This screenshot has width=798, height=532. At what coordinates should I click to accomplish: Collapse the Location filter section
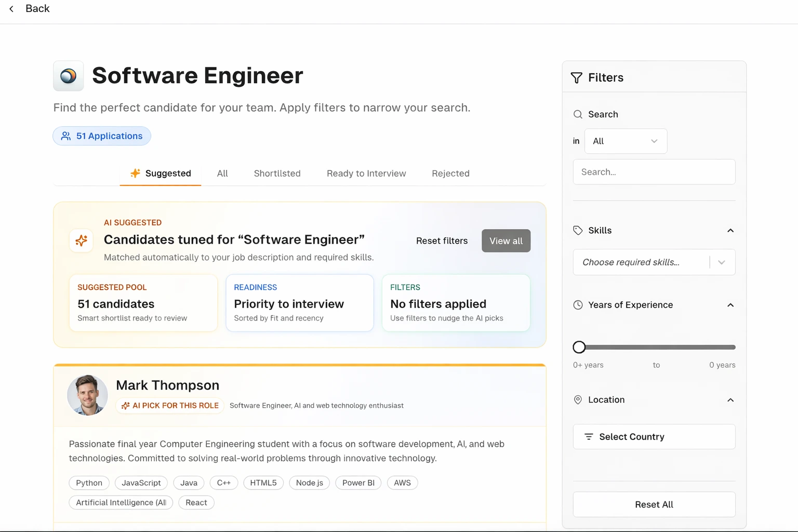(x=730, y=400)
